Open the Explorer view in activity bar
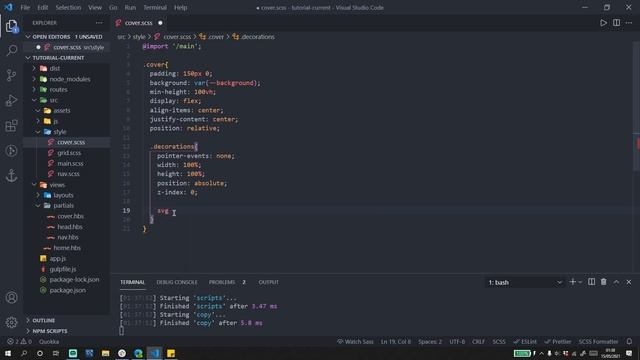This screenshot has height=360, width=640. [11, 26]
